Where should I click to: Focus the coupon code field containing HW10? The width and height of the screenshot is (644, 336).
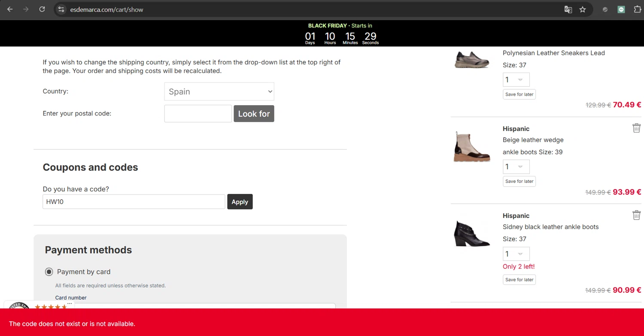(x=134, y=202)
